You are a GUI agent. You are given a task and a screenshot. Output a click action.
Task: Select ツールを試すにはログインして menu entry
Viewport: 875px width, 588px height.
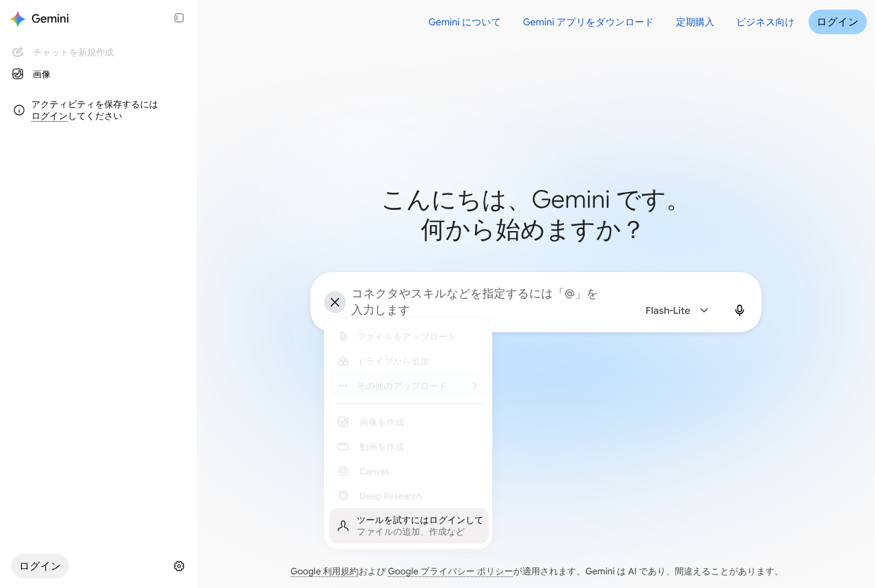click(x=409, y=526)
